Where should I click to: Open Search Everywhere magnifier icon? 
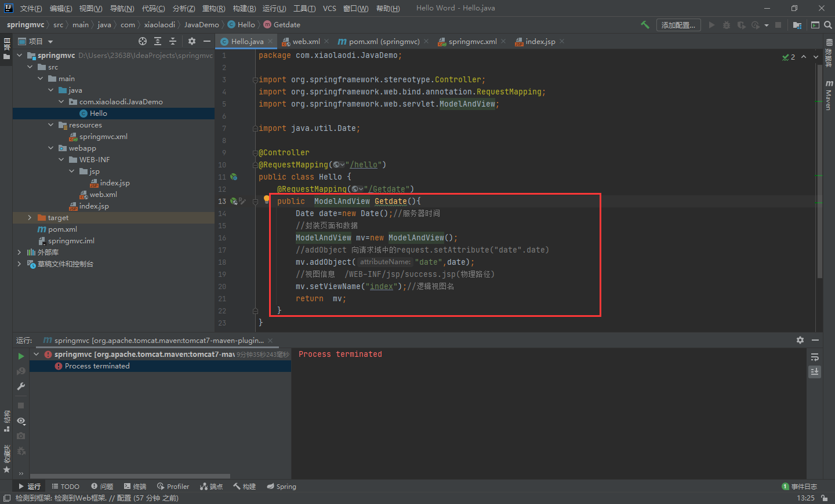coord(828,25)
